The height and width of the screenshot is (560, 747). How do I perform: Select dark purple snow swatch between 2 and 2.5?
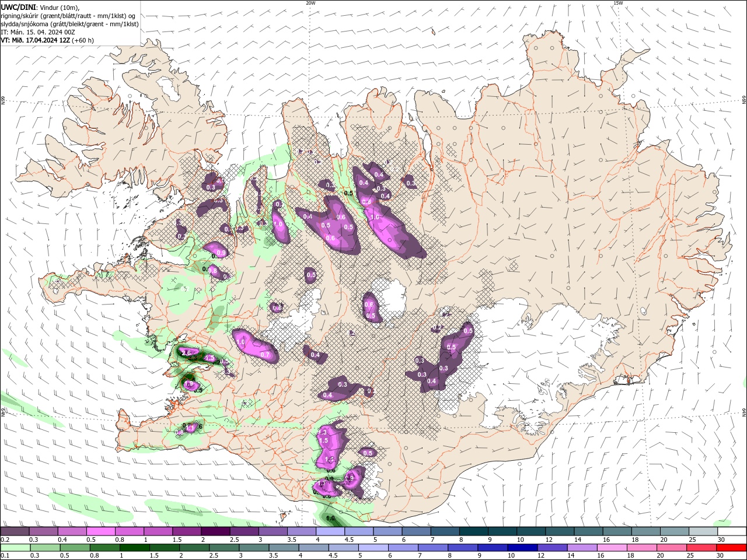(x=215, y=531)
